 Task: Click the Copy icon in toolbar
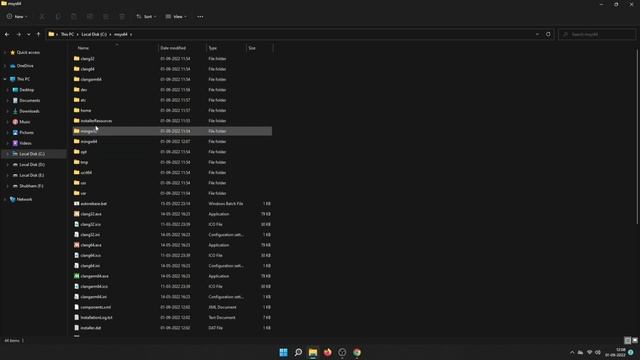point(58,17)
